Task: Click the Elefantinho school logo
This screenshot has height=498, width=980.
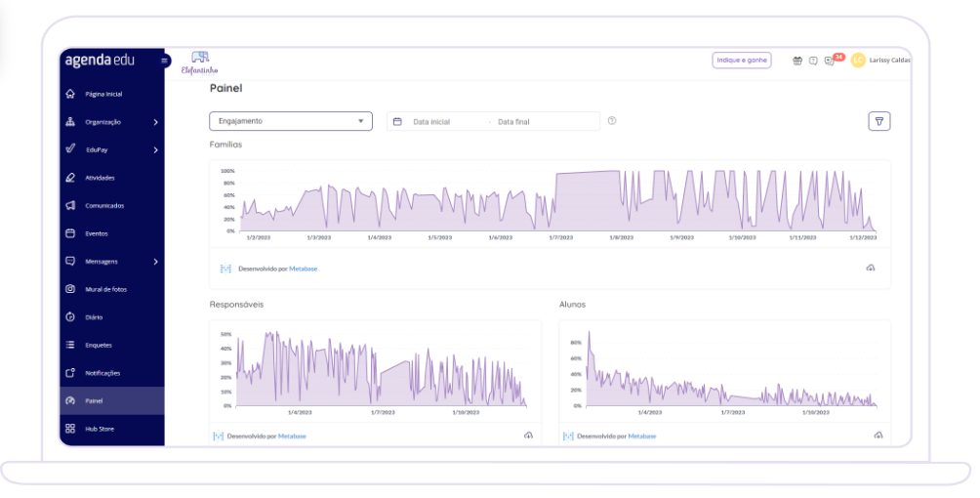Action: (x=199, y=63)
